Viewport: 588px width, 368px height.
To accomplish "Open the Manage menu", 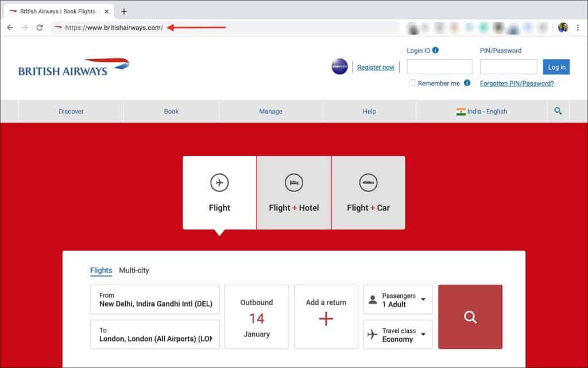I will 271,112.
